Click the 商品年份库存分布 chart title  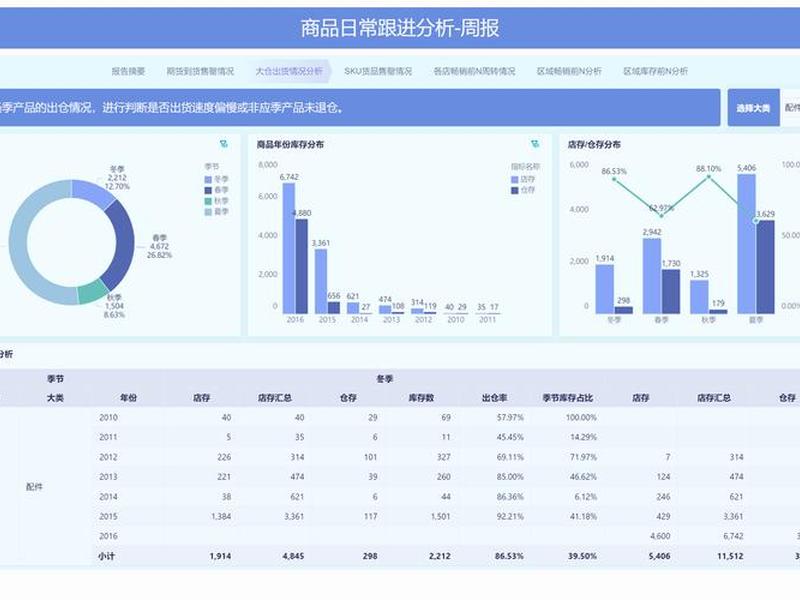290,144
